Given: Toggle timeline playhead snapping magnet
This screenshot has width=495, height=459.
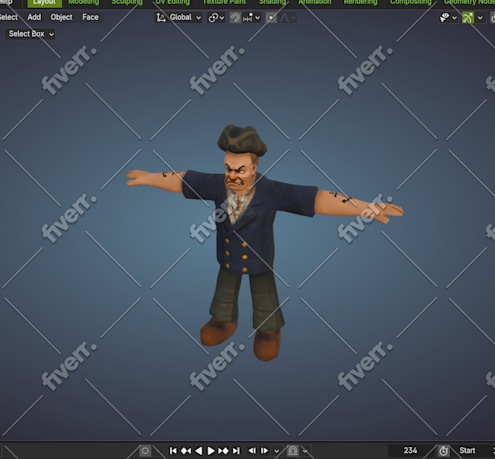Looking at the screenshot, I should pos(293,451).
